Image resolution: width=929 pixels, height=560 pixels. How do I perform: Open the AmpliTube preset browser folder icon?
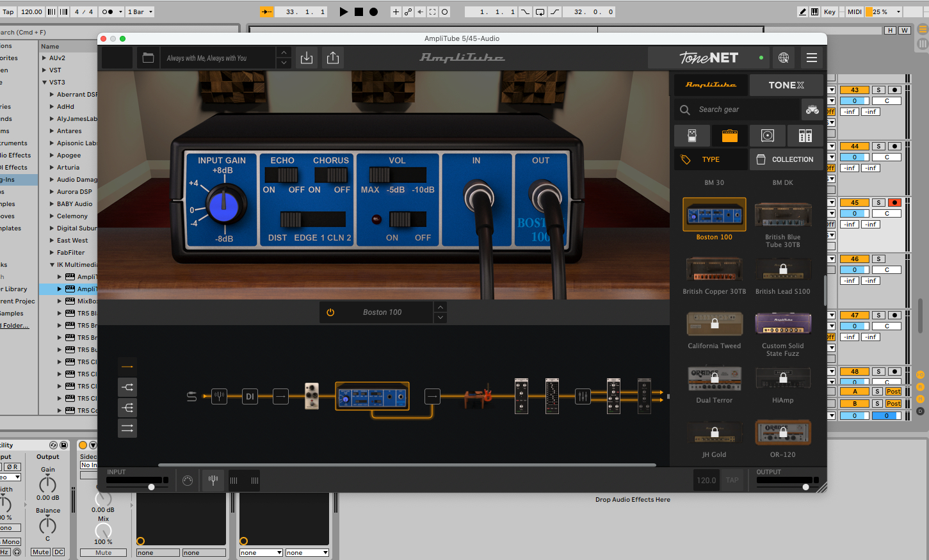[148, 58]
